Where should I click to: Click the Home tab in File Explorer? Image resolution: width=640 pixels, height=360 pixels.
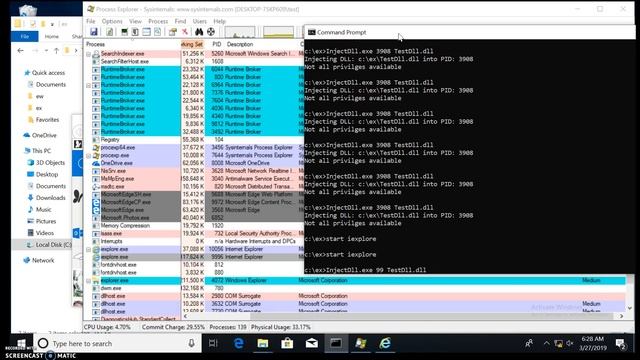(x=51, y=36)
